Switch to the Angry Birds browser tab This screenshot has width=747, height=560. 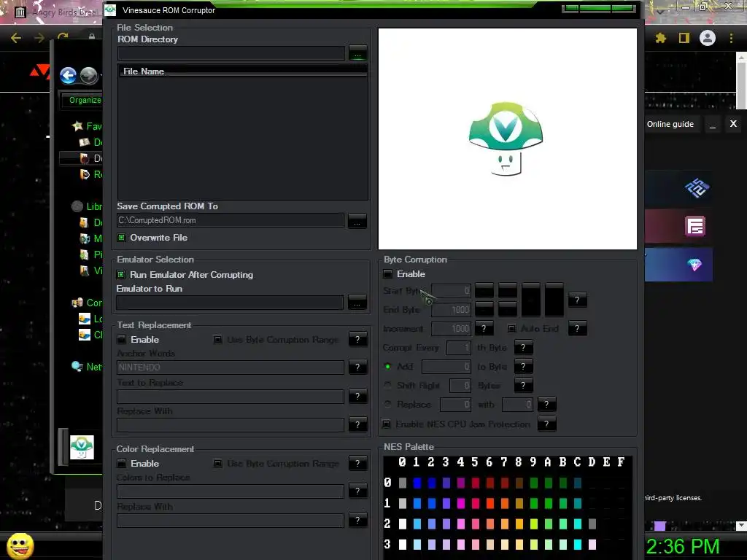(56, 12)
